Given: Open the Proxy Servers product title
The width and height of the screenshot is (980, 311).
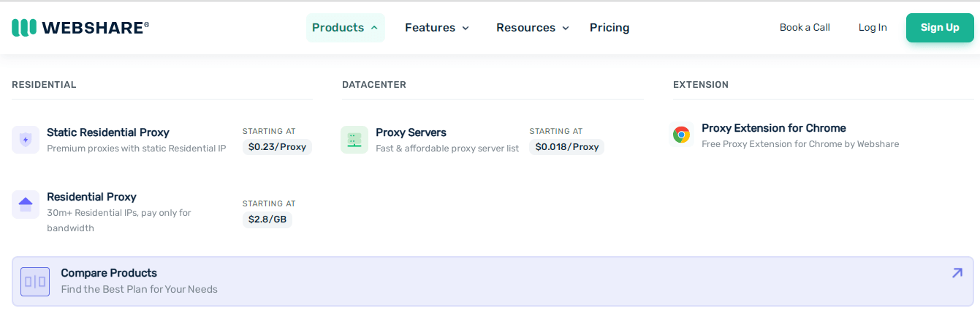Looking at the screenshot, I should click(411, 132).
